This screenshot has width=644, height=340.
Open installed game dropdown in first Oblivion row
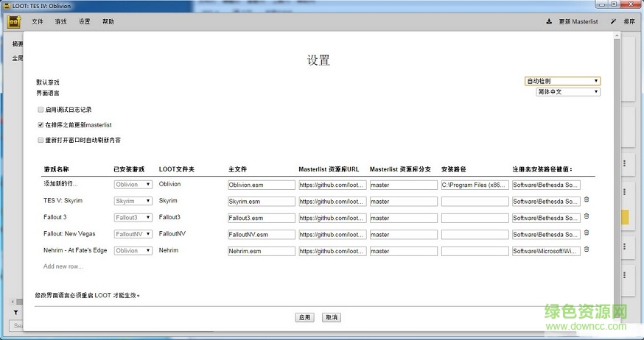(133, 185)
